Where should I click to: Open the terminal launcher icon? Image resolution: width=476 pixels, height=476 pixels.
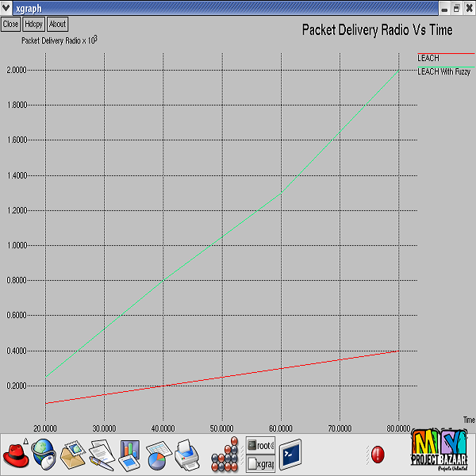[290, 455]
